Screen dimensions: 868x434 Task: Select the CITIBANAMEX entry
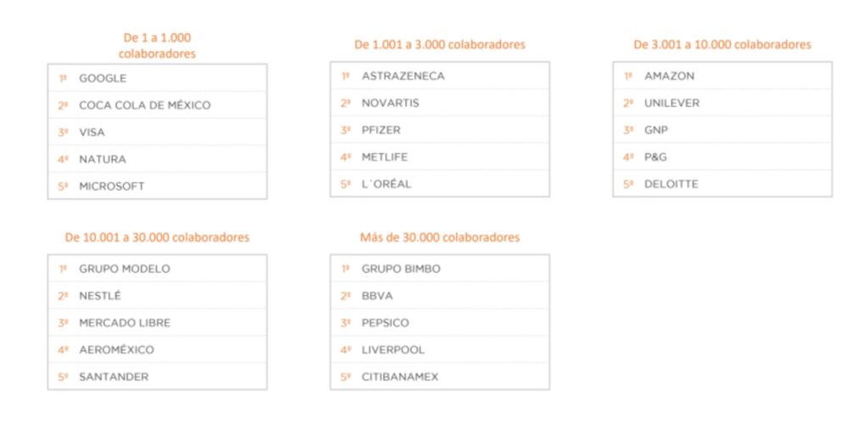click(x=400, y=376)
